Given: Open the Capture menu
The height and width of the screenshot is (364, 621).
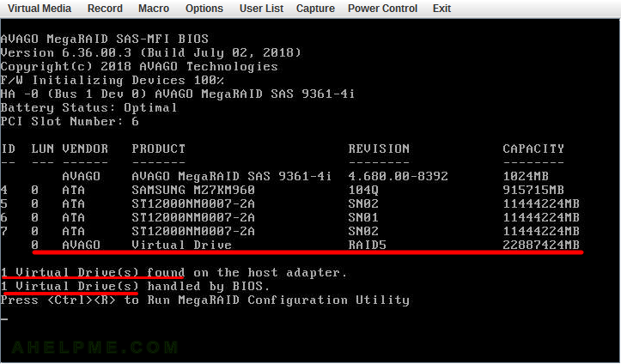Looking at the screenshot, I should (x=315, y=9).
